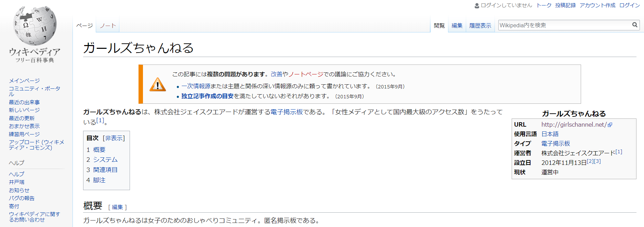Open 練習用ページ sidebar link

24,134
